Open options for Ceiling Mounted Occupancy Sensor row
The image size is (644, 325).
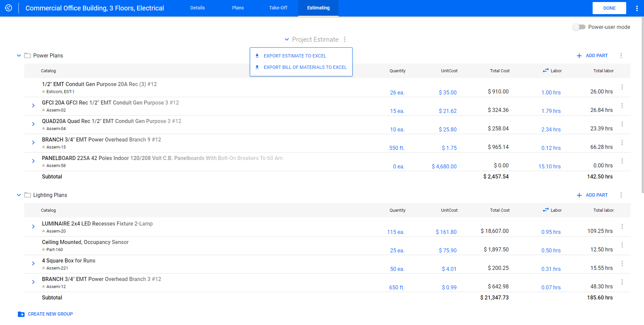click(622, 245)
